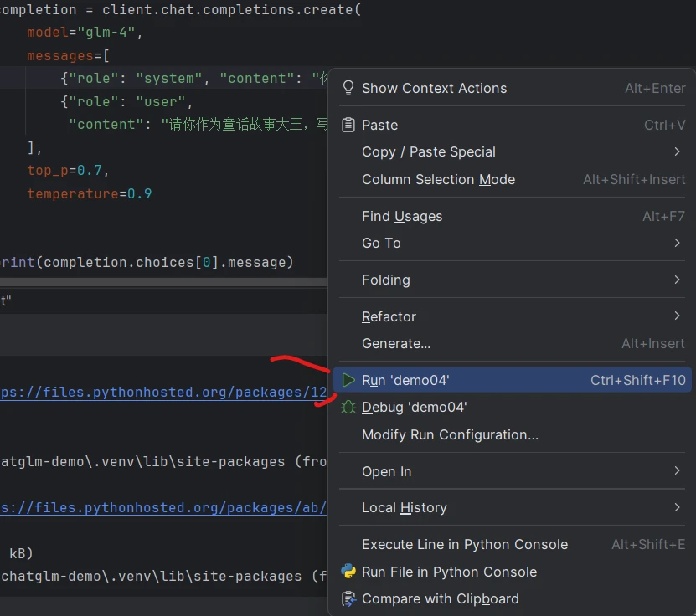Screen dimensions: 696x616
Task: Open the Folding submenu chevron
Action: pos(677,280)
